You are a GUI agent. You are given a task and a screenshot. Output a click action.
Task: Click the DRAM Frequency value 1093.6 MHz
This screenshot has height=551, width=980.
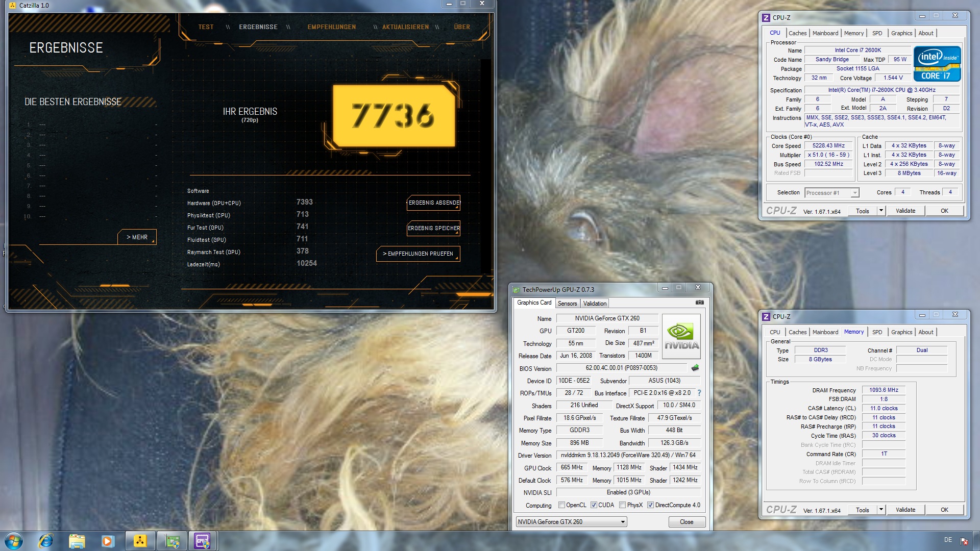click(x=884, y=390)
